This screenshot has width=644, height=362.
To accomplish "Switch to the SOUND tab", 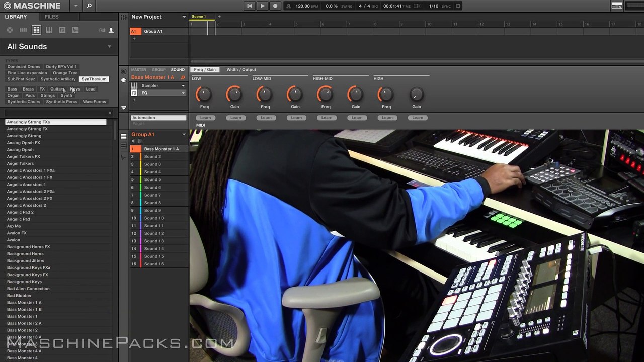I will click(178, 70).
